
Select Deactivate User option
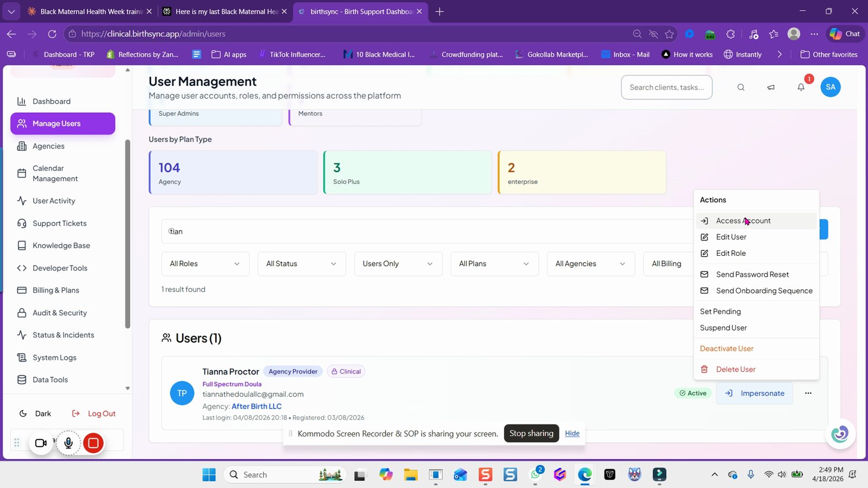756,348
